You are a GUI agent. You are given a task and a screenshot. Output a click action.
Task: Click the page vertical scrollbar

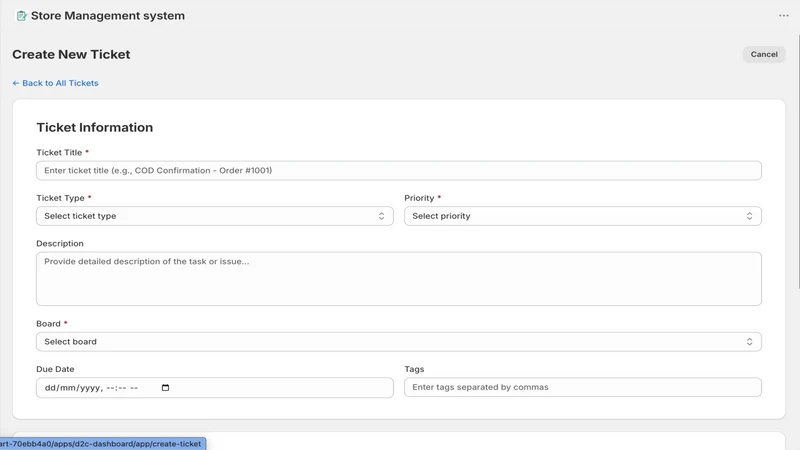click(x=798, y=163)
